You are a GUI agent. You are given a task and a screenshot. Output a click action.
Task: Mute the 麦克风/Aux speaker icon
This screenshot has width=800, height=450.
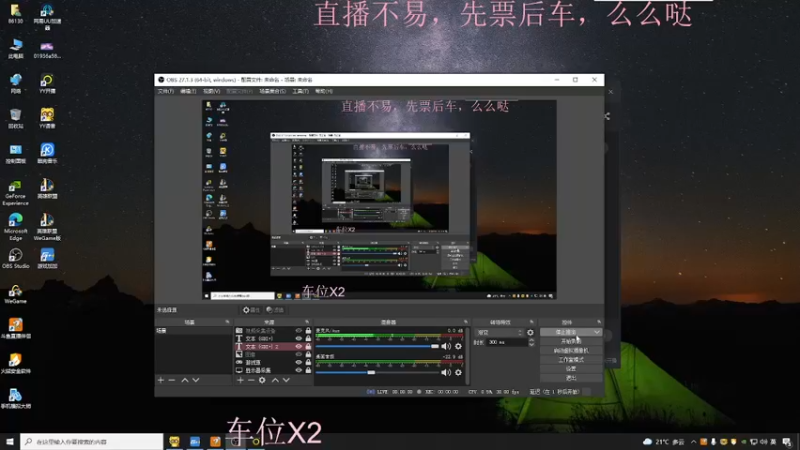[446, 346]
